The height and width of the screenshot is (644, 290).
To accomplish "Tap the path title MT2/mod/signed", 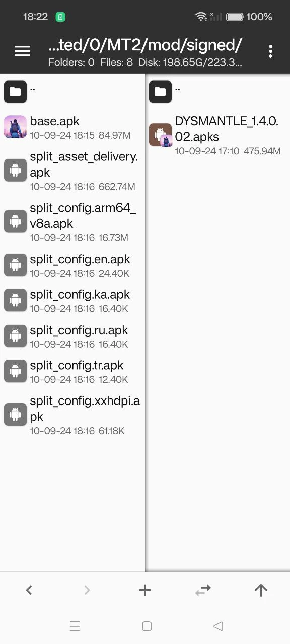I will [x=146, y=45].
